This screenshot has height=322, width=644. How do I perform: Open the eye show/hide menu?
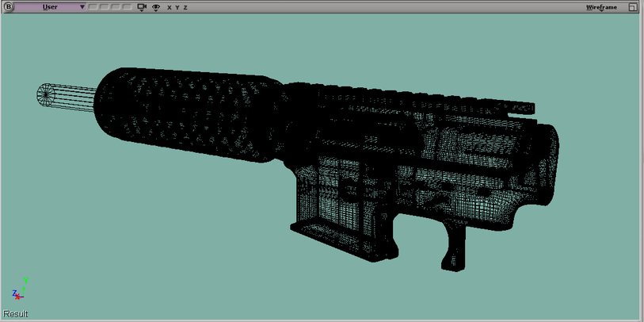(x=156, y=7)
